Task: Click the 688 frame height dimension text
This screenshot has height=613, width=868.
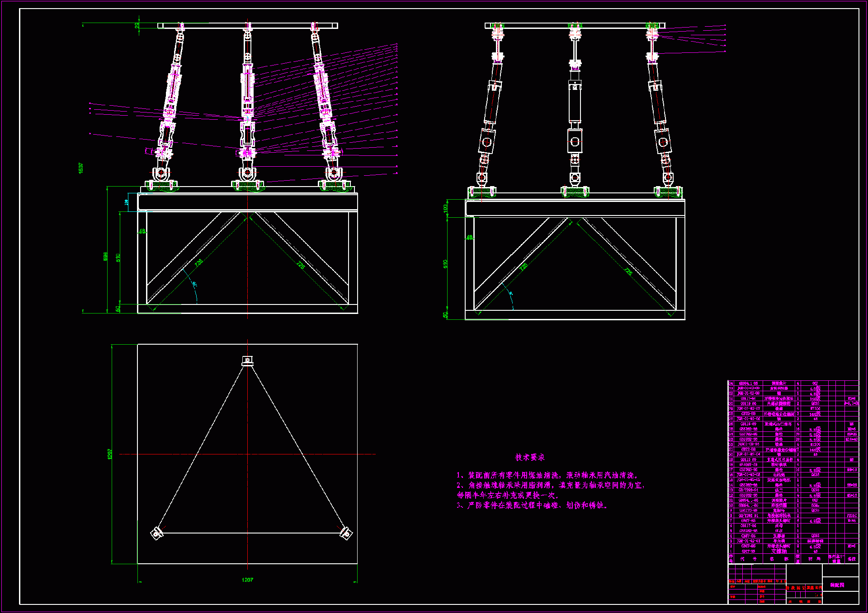Action: (106, 256)
